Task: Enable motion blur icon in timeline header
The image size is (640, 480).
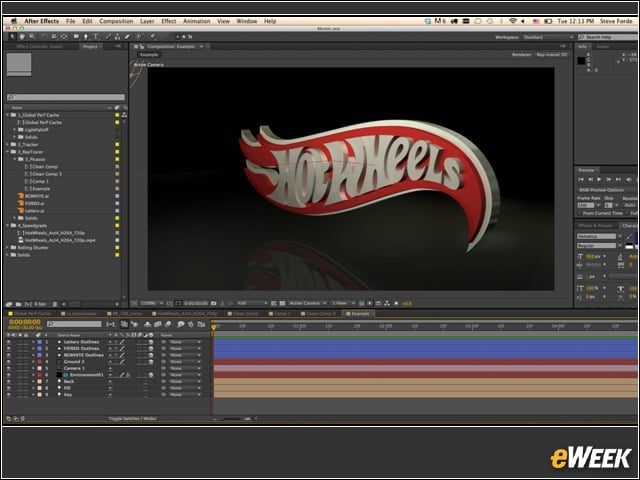Action: (x=168, y=324)
